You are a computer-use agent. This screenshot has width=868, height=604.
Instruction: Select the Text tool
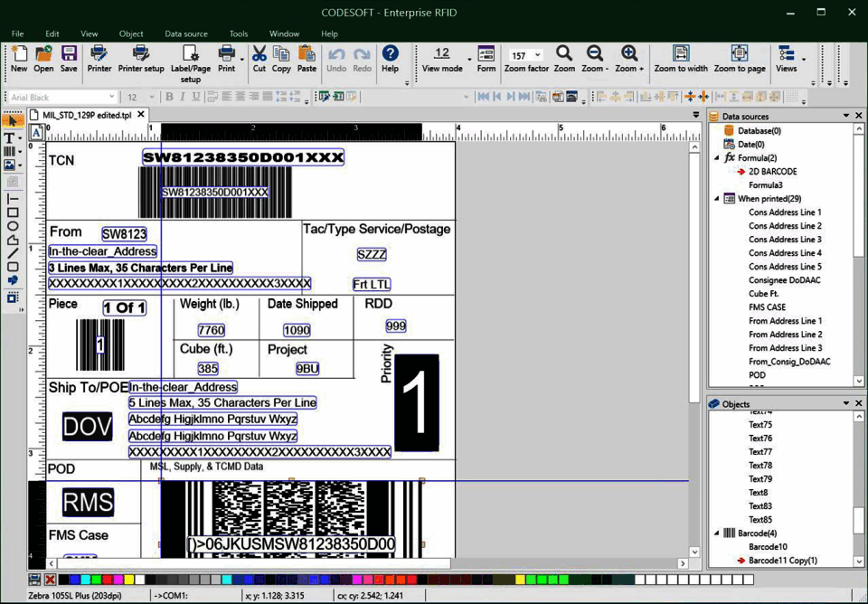(10, 137)
